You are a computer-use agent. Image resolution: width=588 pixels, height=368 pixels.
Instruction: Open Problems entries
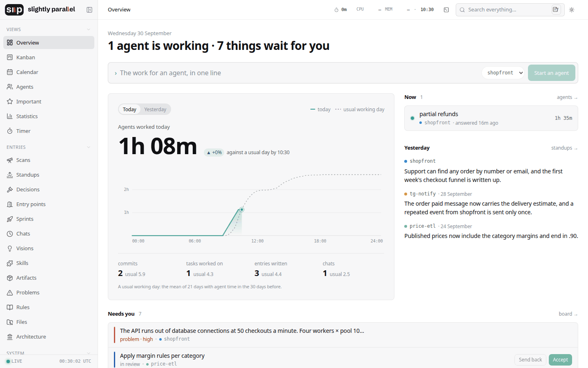point(49,292)
